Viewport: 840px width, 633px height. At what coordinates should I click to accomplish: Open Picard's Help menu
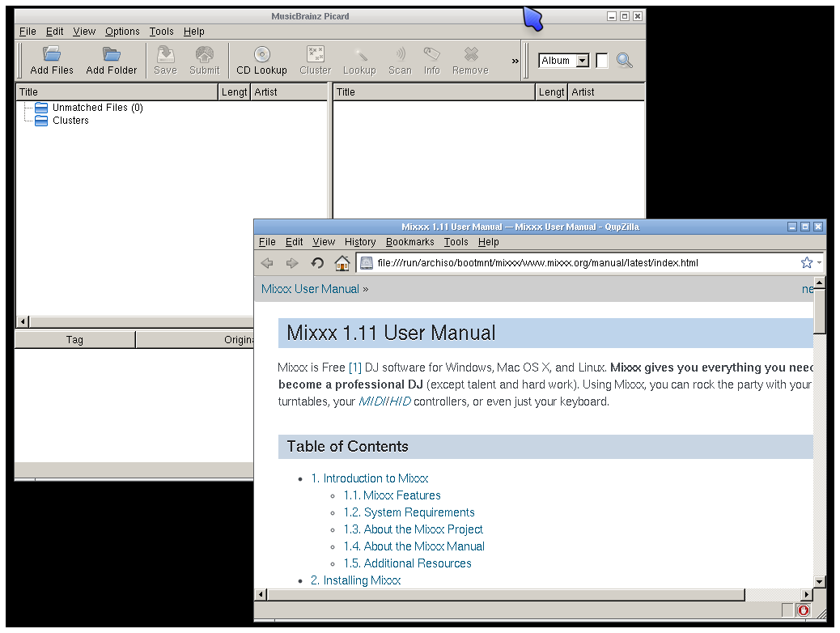coord(194,32)
